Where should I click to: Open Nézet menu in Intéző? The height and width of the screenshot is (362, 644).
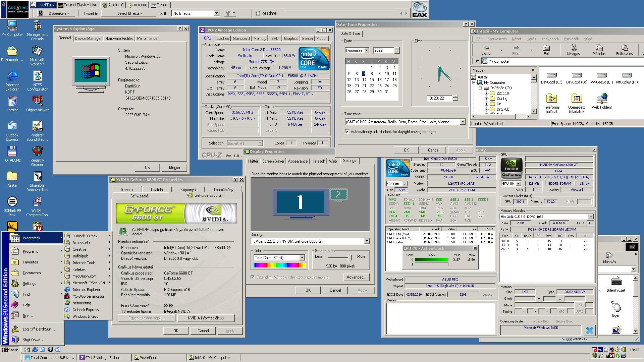click(x=516, y=39)
